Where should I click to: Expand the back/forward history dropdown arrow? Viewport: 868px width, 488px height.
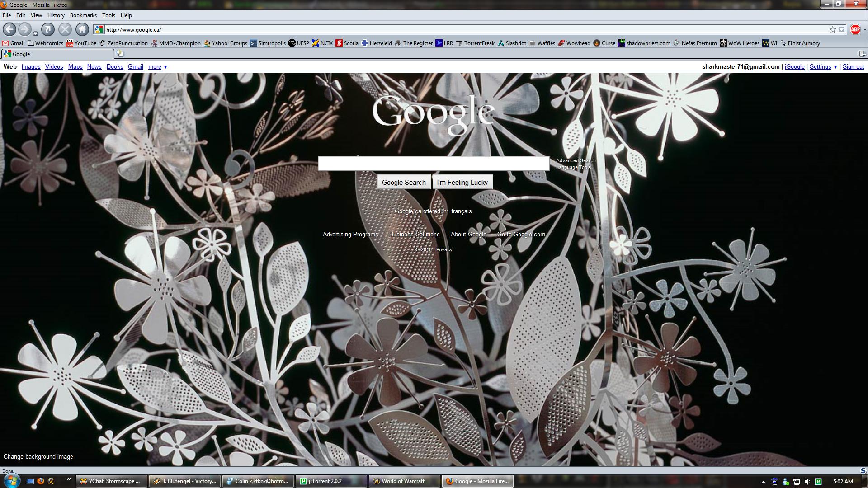pos(35,33)
